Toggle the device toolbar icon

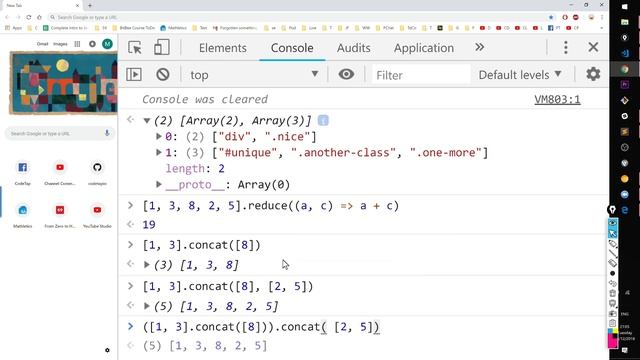[162, 47]
